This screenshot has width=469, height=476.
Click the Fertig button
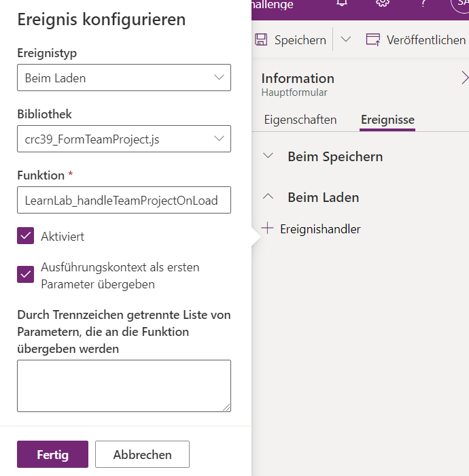click(x=52, y=454)
